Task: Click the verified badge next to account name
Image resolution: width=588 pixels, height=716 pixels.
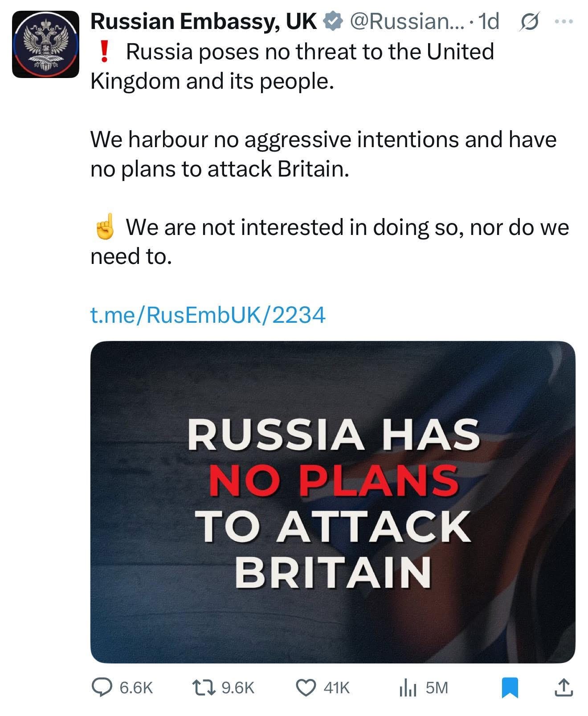Action: point(333,21)
